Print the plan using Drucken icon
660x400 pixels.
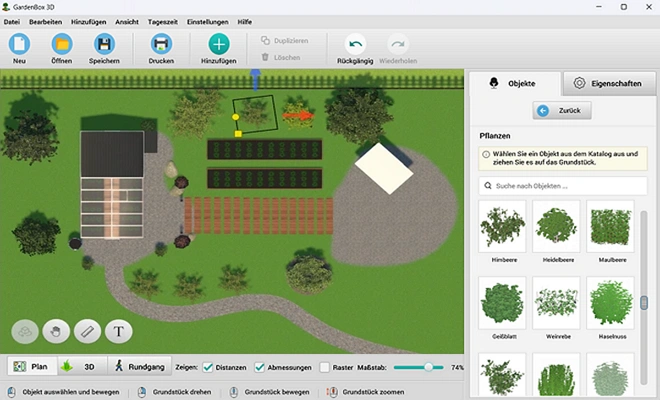point(160,44)
